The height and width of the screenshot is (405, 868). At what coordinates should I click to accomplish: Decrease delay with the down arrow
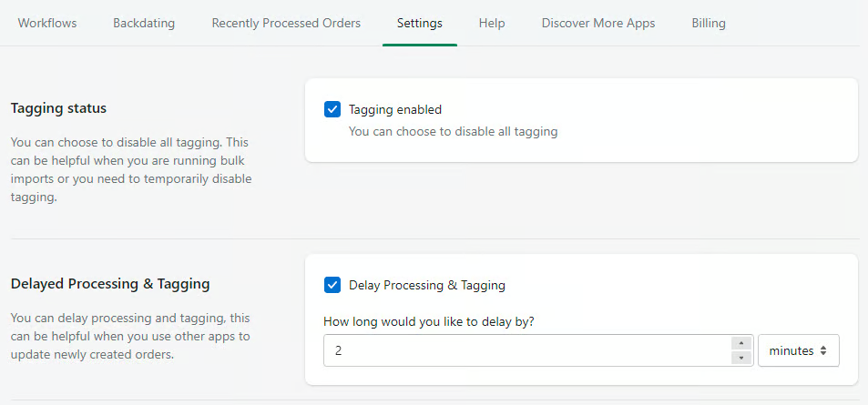click(x=741, y=358)
